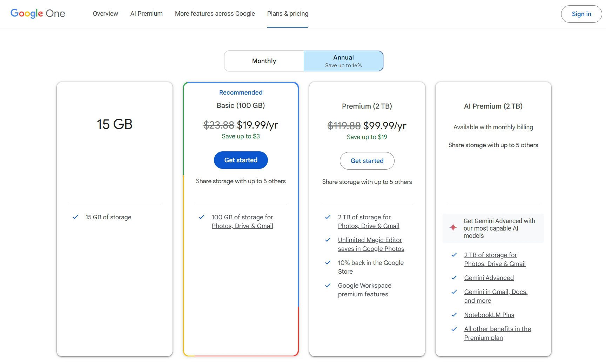Switch billing toggle to Monthly

[x=264, y=61]
